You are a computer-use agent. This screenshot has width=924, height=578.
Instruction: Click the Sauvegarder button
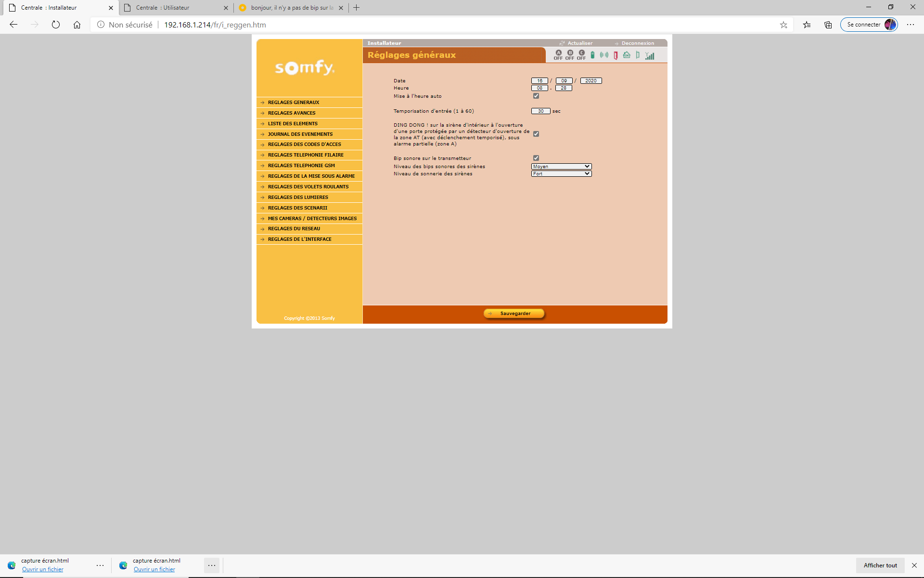click(x=514, y=314)
